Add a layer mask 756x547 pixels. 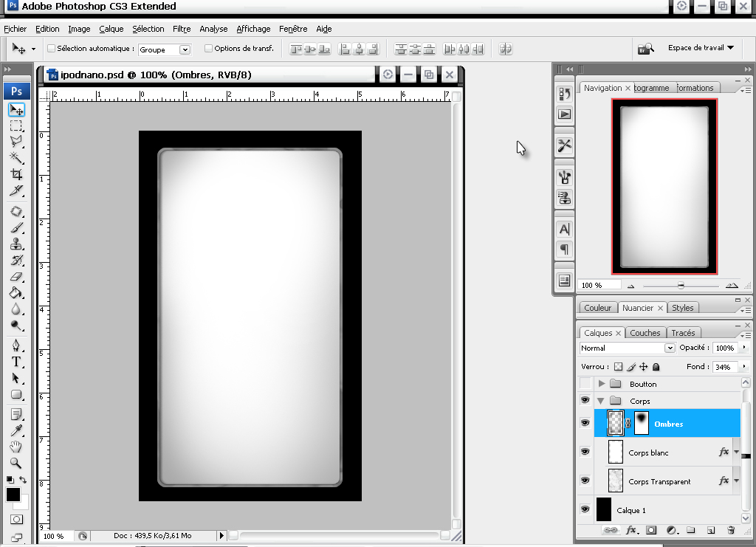tap(651, 530)
